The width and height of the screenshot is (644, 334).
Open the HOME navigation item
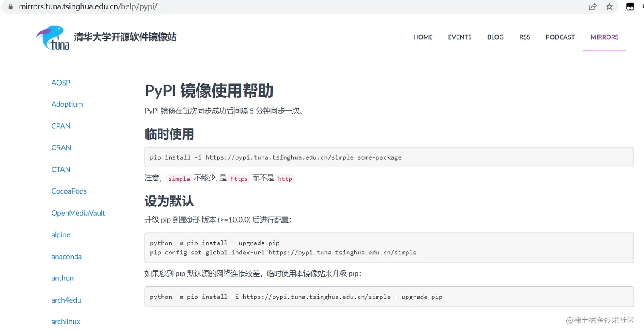423,37
